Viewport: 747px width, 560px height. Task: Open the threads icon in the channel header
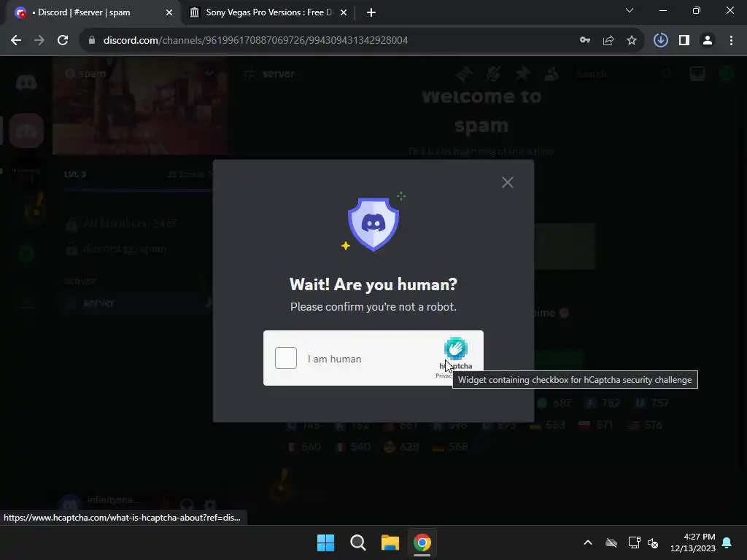pyautogui.click(x=464, y=74)
